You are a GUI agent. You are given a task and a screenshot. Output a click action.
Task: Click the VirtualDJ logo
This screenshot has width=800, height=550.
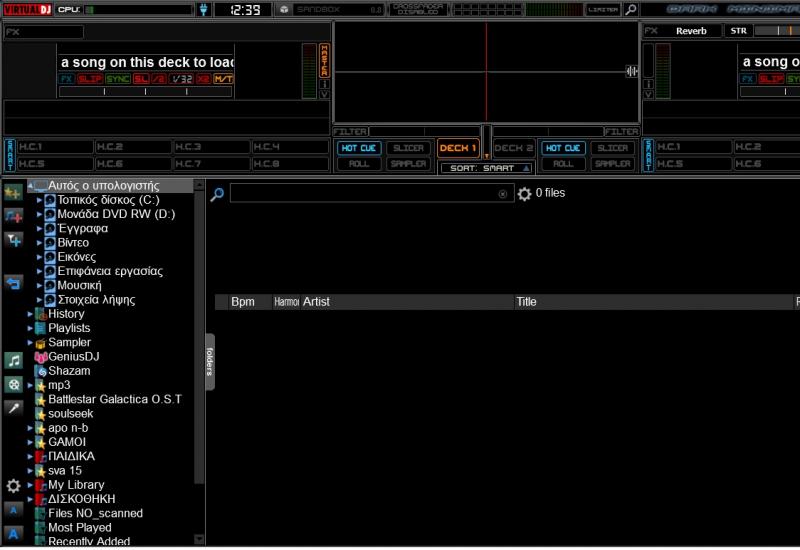point(28,9)
